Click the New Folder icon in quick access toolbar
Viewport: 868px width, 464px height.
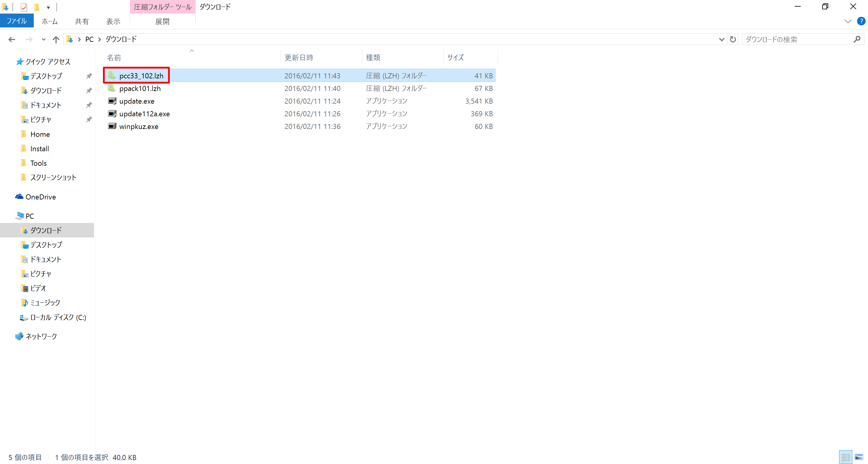coord(37,7)
